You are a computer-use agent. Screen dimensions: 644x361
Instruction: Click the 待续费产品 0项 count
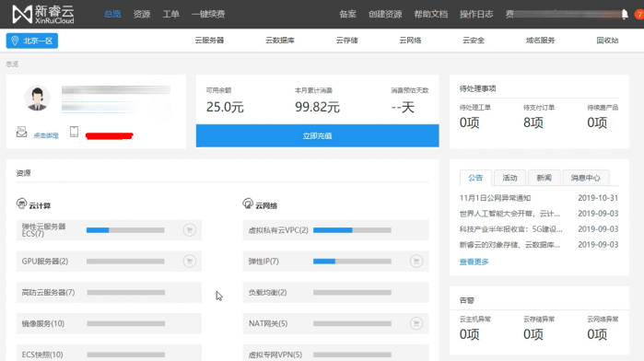click(597, 122)
